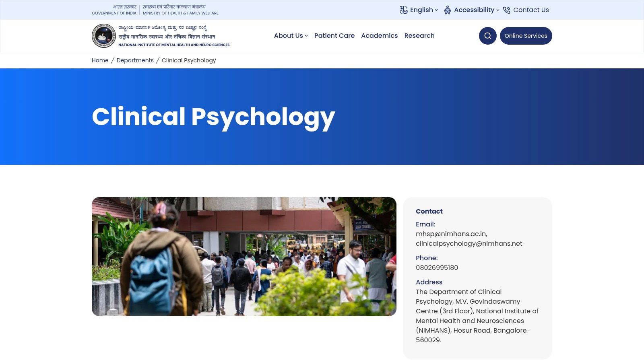Click the hospital crowd photo
This screenshot has height=362, width=644.
244,257
